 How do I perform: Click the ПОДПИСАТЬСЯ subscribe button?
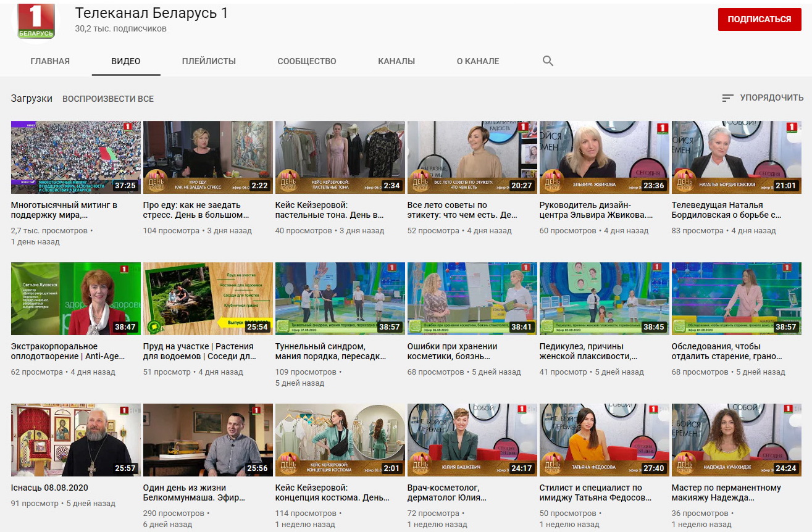tap(760, 19)
